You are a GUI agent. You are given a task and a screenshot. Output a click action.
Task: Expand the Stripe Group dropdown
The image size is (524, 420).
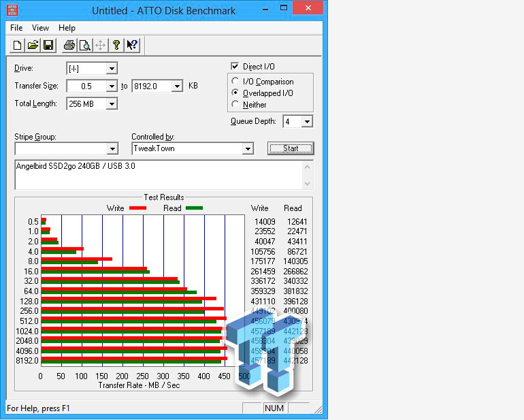pos(112,148)
